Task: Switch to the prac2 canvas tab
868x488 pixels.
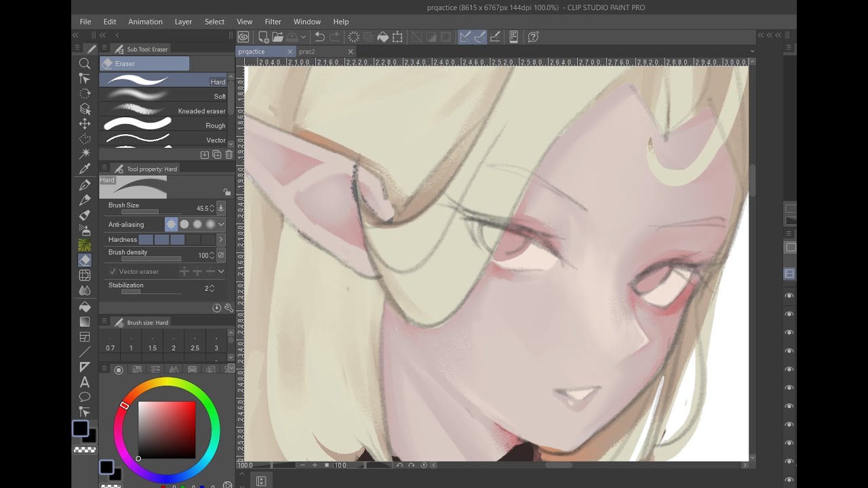Action: coord(307,52)
